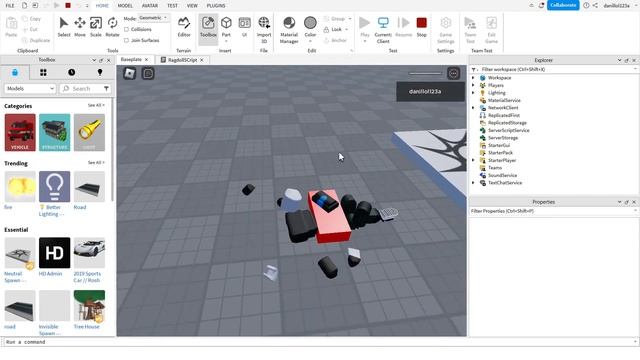This screenshot has width=640, height=360.
Task: Click the Filter workspace input field
Action: (553, 69)
